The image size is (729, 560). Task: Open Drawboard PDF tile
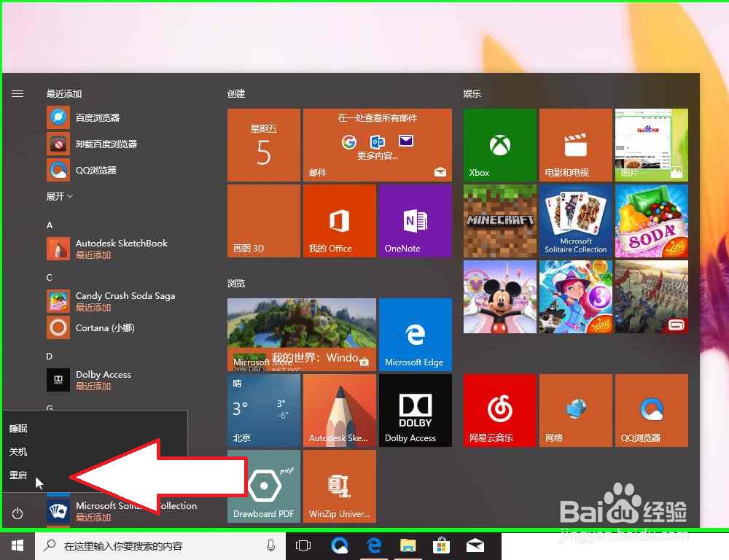coord(263,486)
